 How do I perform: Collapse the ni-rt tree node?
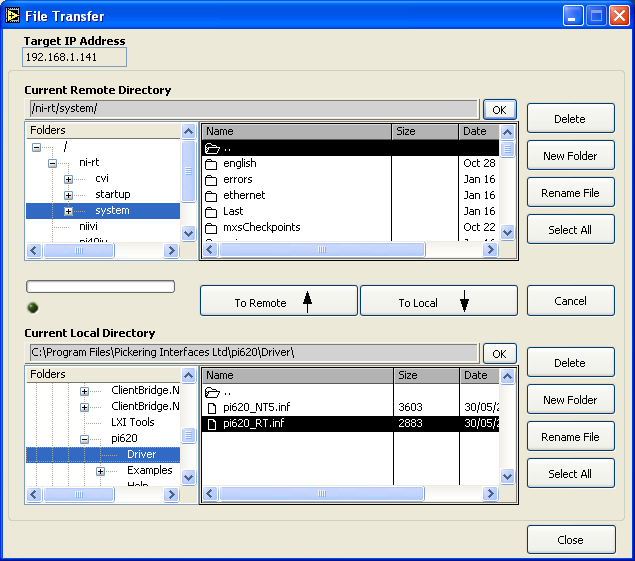point(53,163)
